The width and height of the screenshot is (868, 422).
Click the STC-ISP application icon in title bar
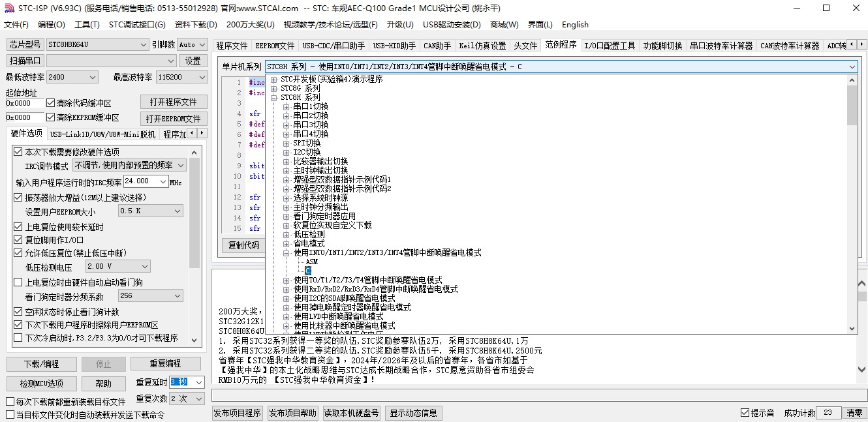tap(8, 8)
